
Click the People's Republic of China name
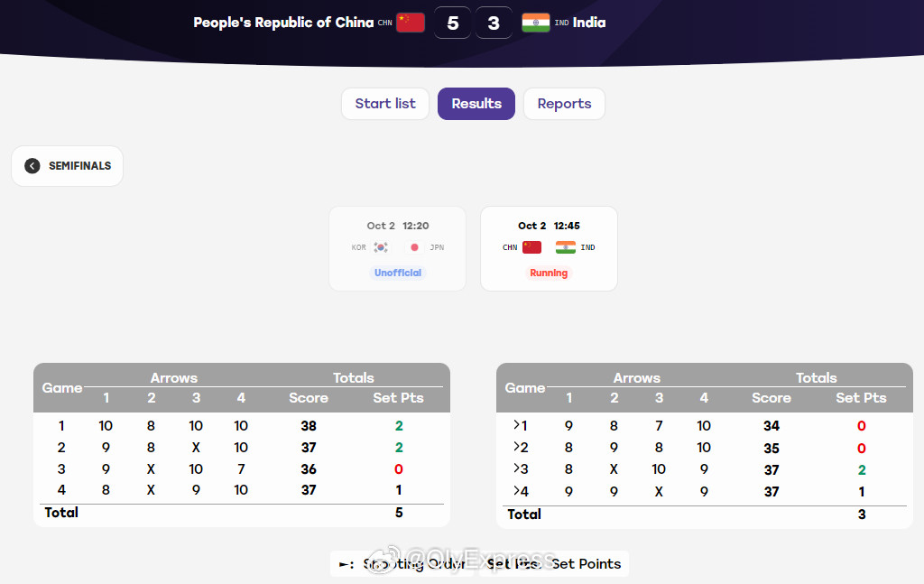(283, 23)
